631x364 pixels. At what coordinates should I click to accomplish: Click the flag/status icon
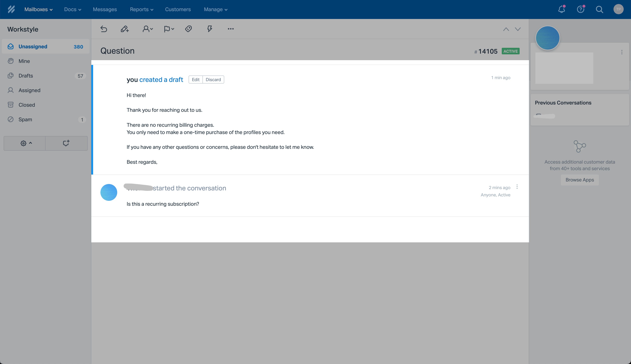pyautogui.click(x=168, y=29)
